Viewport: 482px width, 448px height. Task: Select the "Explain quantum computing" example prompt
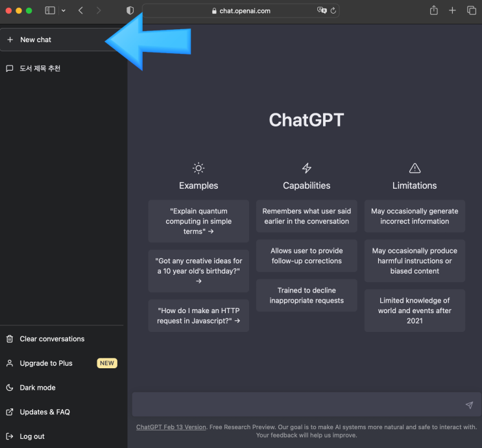[199, 221]
